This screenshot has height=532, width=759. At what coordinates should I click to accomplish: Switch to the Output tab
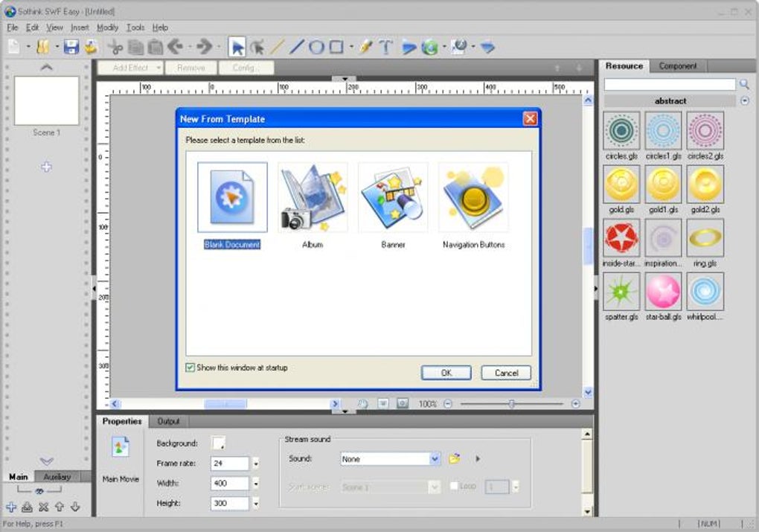[168, 421]
